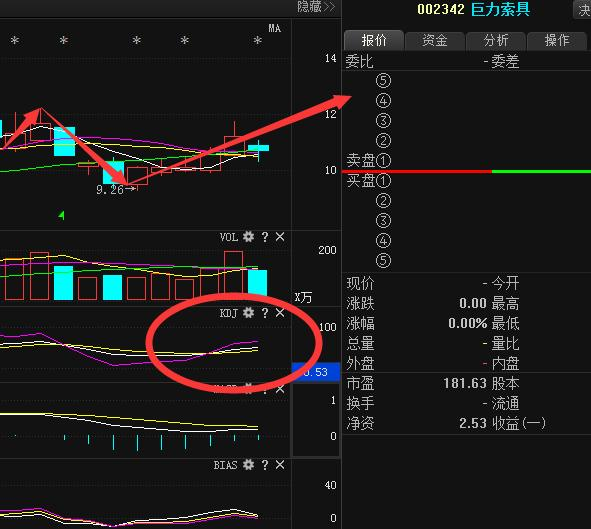Image resolution: width=591 pixels, height=529 pixels.
Task: Click the stock name 巨力索具
Action: point(501,9)
